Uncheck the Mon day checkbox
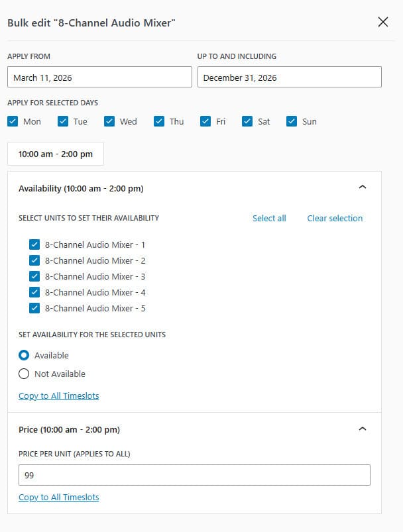Screen dimensions: 403x532 (12, 121)
